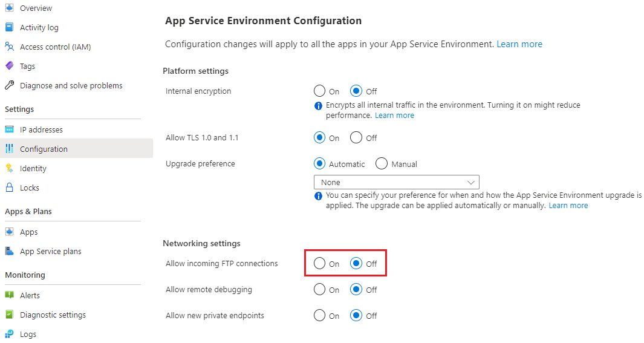644x343 pixels.
Task: Open the Configuration settings page
Action: (x=44, y=149)
